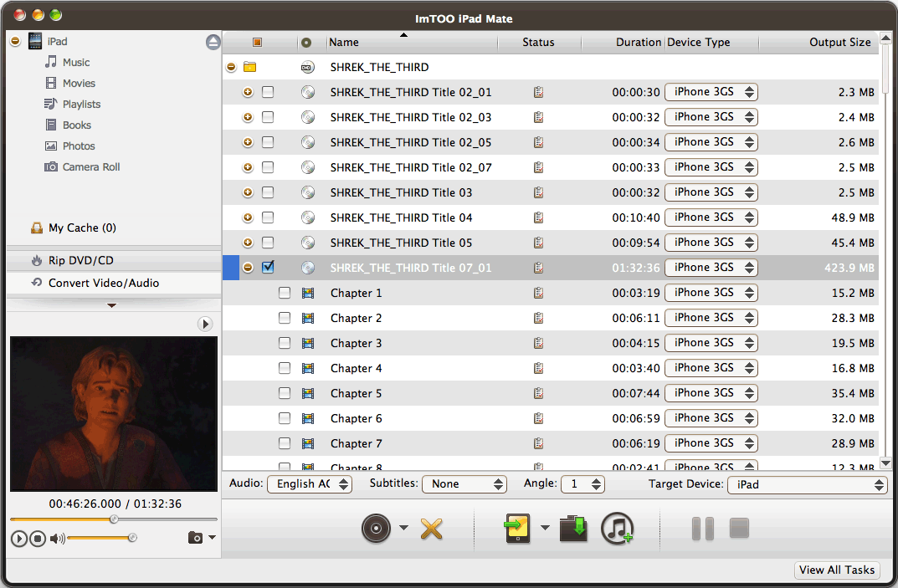The height and width of the screenshot is (588, 898).
Task: Click the list scrollbar down arrow
Action: pos(885,463)
